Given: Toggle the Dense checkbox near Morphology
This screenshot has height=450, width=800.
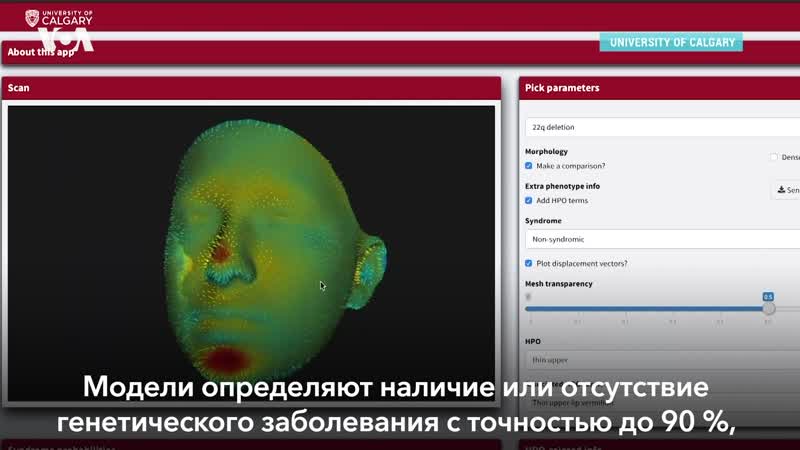Looking at the screenshot, I should [774, 157].
